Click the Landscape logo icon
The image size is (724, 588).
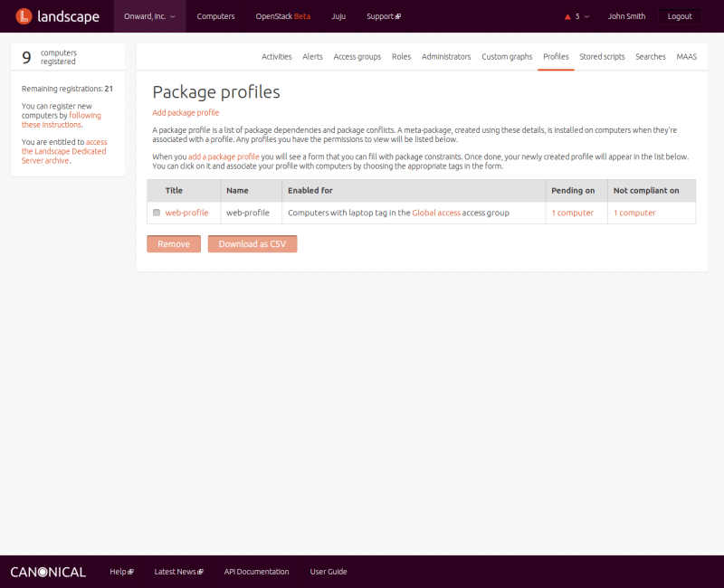click(24, 16)
